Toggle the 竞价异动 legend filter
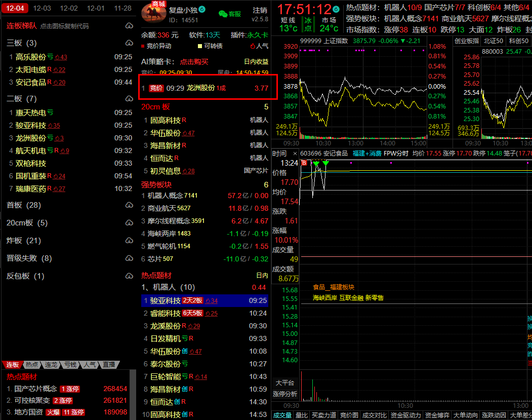The image size is (532, 420). pyautogui.click(x=156, y=46)
